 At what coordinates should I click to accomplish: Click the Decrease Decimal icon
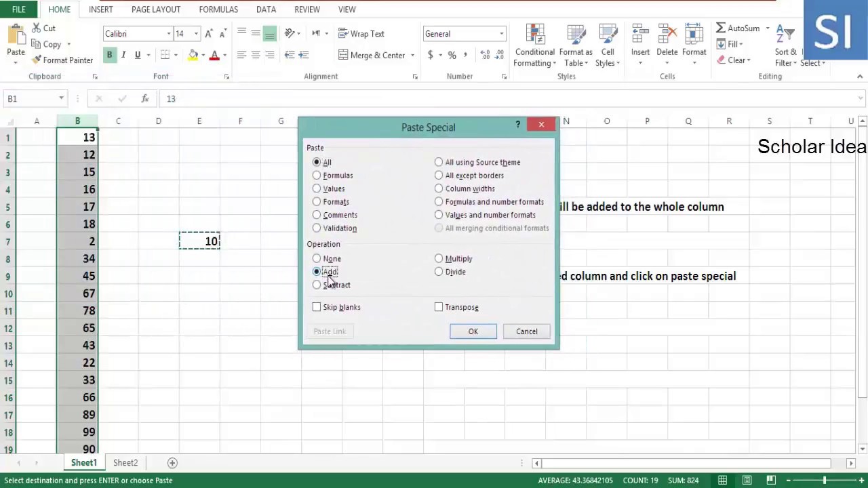click(x=500, y=55)
